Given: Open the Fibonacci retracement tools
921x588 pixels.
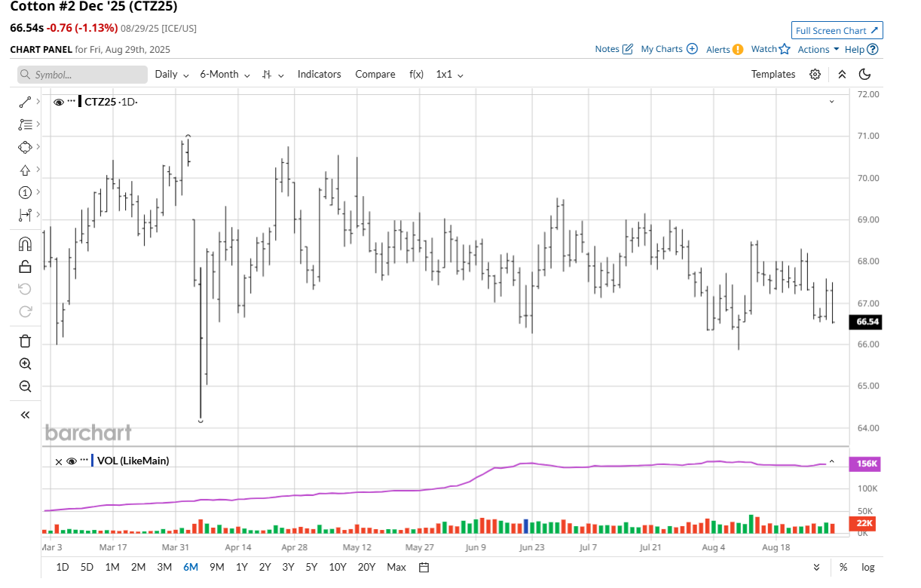Looking at the screenshot, I should (x=25, y=124).
